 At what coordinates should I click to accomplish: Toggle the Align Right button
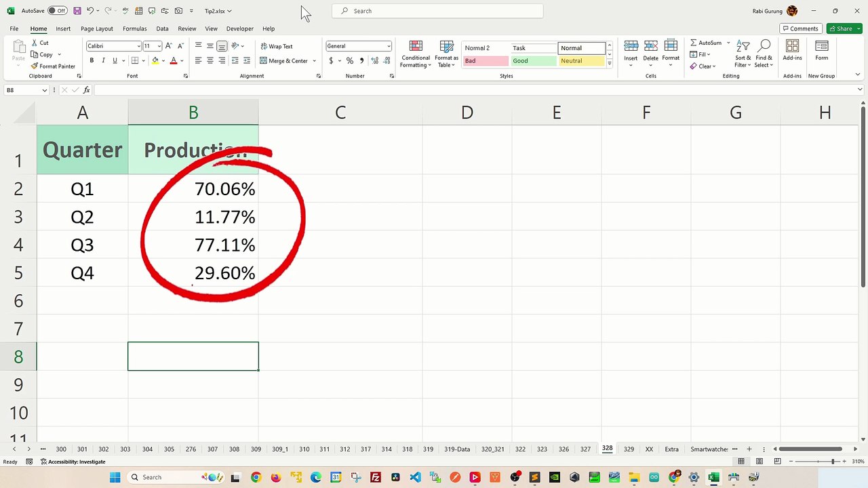pos(222,60)
